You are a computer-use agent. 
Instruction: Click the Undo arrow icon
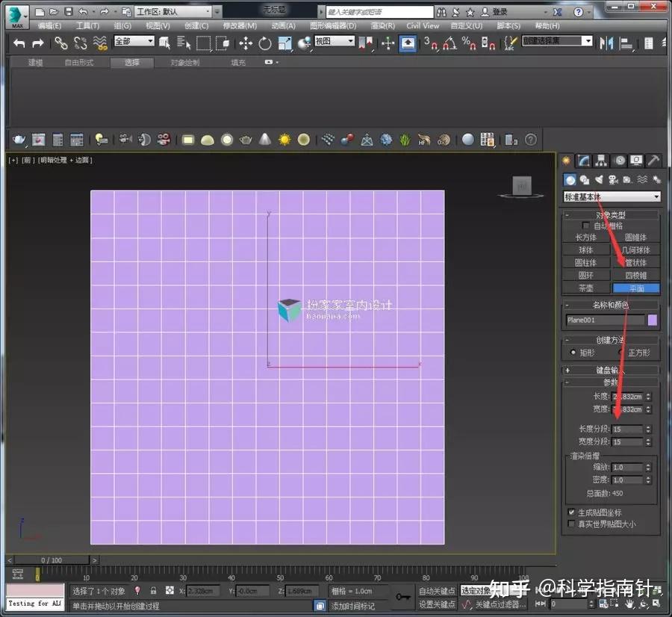click(x=19, y=44)
